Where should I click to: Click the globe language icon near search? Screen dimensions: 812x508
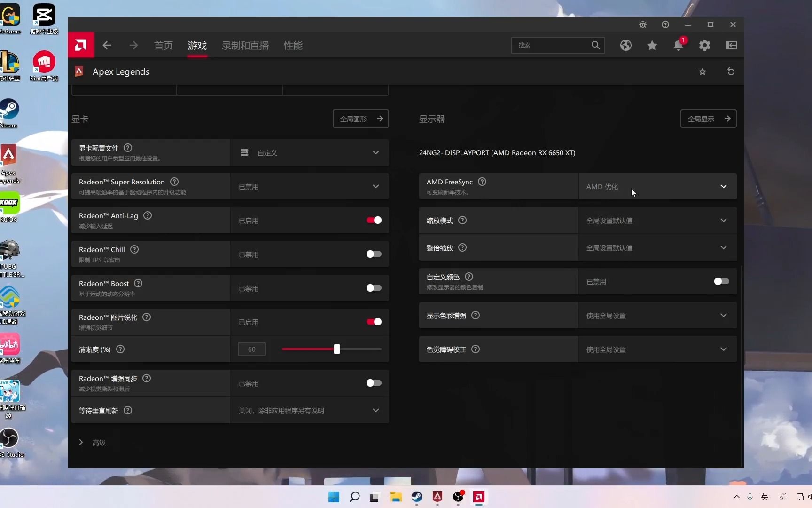[x=625, y=45]
